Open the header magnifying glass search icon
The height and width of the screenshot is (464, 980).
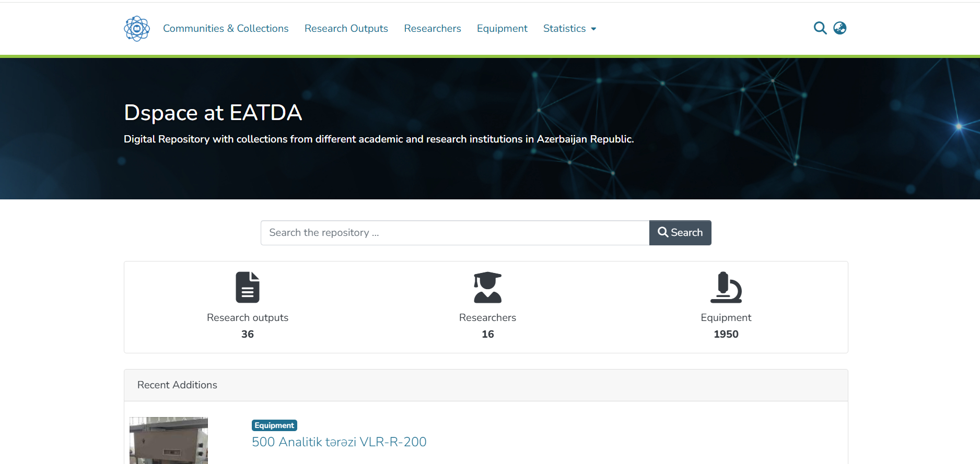[820, 28]
